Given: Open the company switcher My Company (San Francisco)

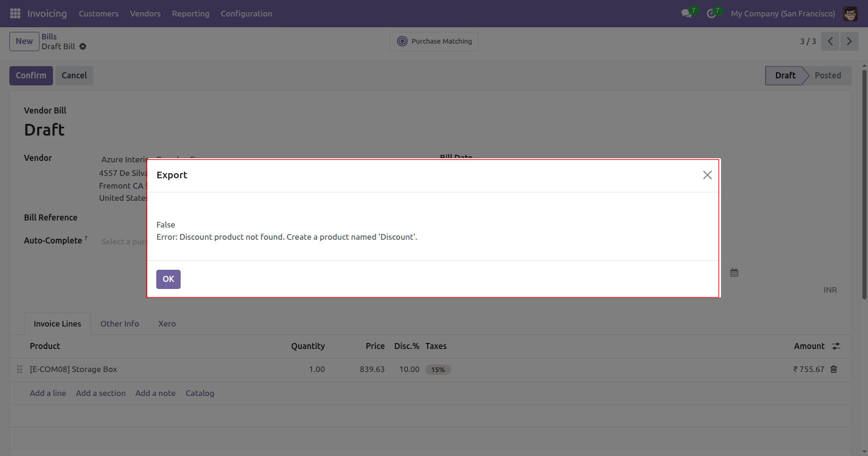Looking at the screenshot, I should pyautogui.click(x=783, y=14).
